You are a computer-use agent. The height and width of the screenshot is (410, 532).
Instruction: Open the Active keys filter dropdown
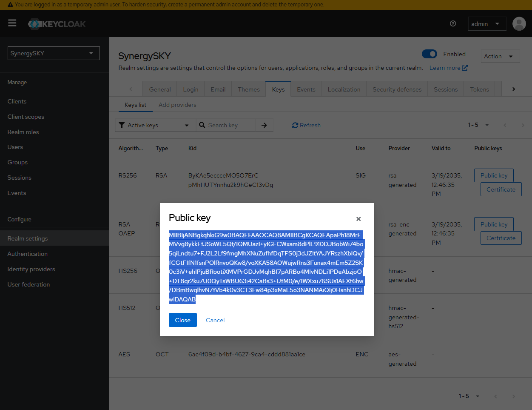point(155,125)
